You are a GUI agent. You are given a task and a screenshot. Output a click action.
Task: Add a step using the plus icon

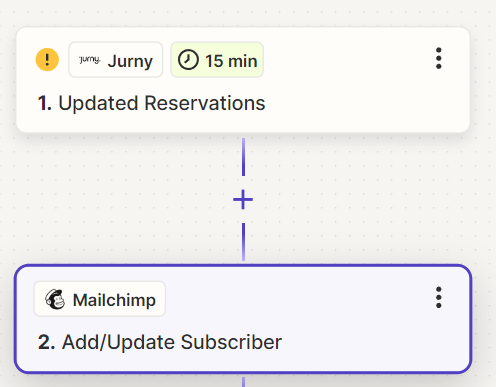pyautogui.click(x=243, y=200)
